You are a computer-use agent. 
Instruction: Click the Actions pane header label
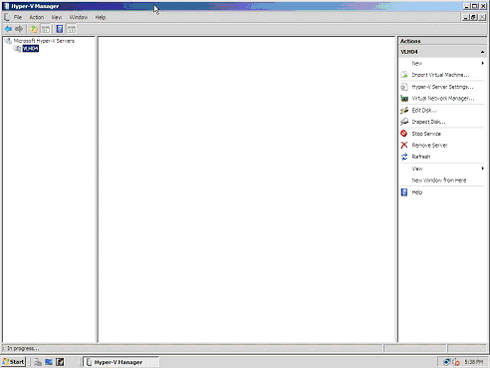[x=410, y=41]
